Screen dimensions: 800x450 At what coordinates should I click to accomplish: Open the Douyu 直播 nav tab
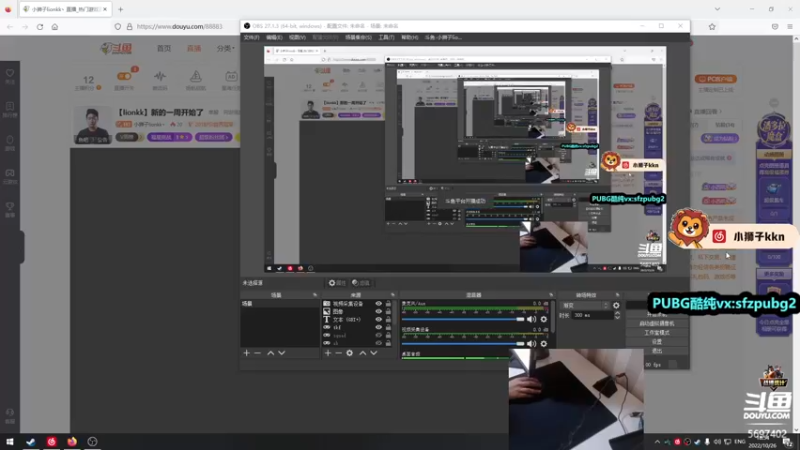(x=194, y=48)
